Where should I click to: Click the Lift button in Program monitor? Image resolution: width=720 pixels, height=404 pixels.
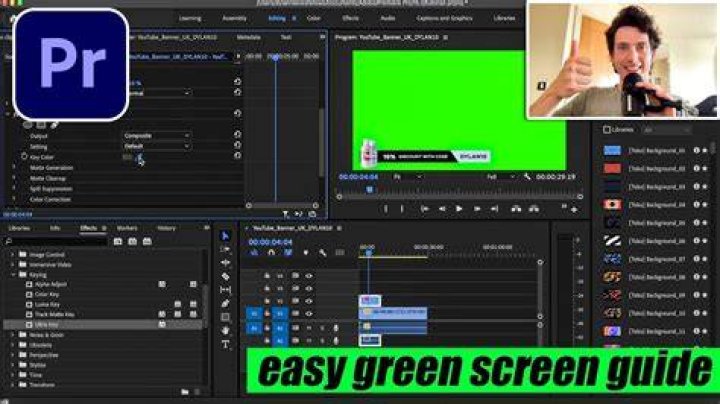tap(516, 209)
